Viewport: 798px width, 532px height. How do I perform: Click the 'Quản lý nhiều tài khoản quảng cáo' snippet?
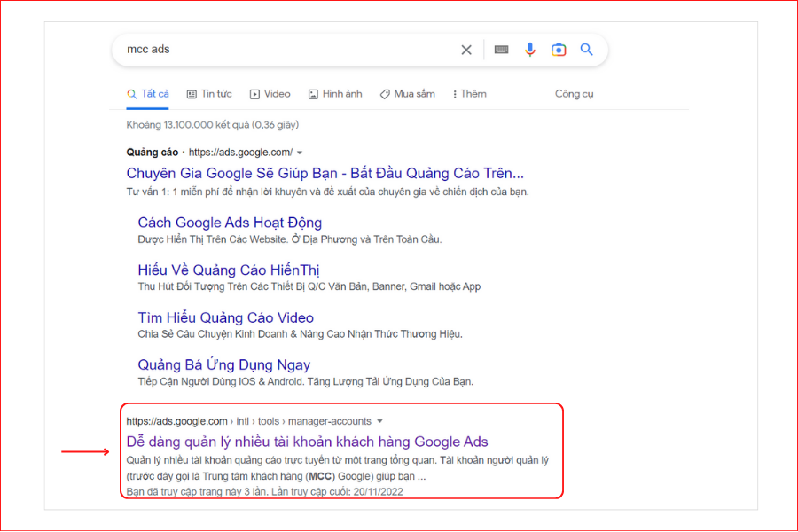point(338,468)
